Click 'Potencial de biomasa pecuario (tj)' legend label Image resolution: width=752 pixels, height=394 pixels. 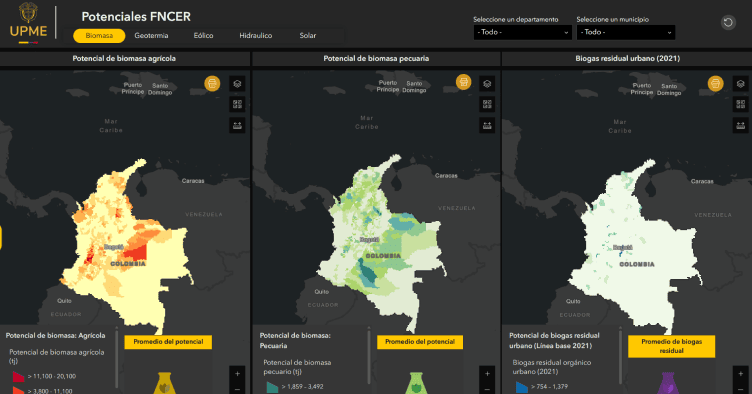click(297, 367)
